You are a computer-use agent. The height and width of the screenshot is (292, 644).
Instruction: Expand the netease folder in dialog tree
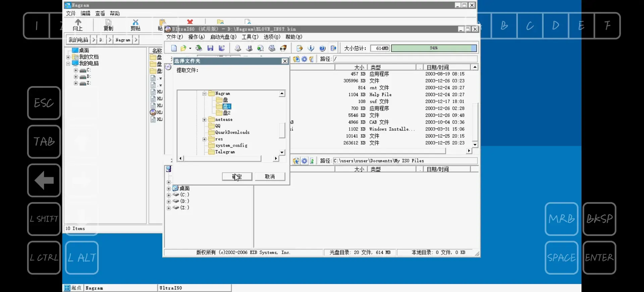(204, 119)
